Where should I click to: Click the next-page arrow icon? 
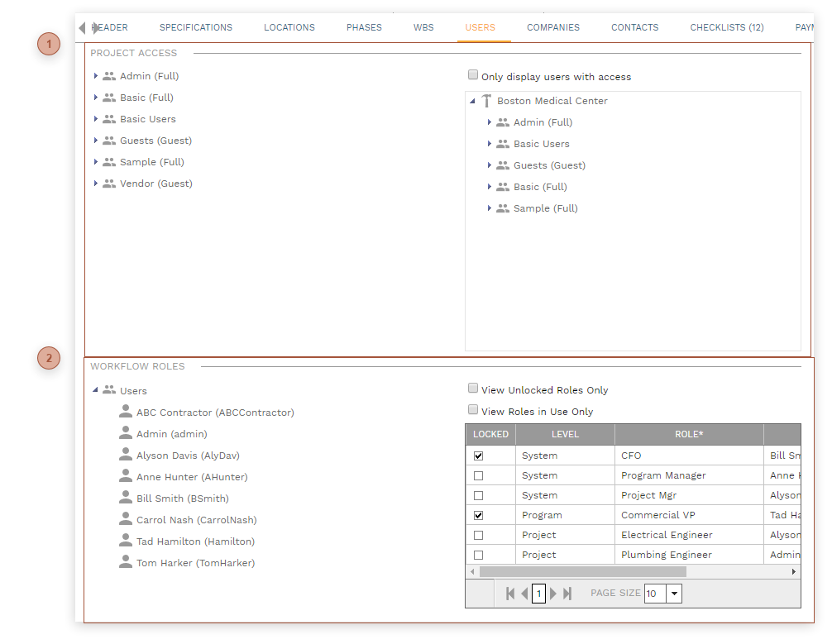click(x=553, y=593)
